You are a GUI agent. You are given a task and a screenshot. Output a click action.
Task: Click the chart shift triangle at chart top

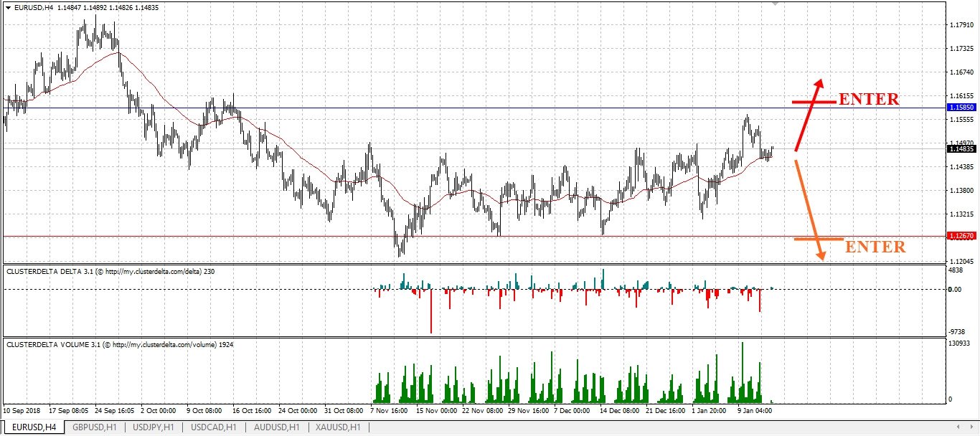tap(775, 4)
